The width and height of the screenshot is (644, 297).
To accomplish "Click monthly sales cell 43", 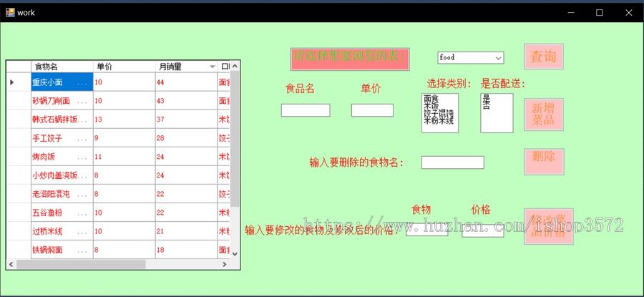I will point(186,101).
